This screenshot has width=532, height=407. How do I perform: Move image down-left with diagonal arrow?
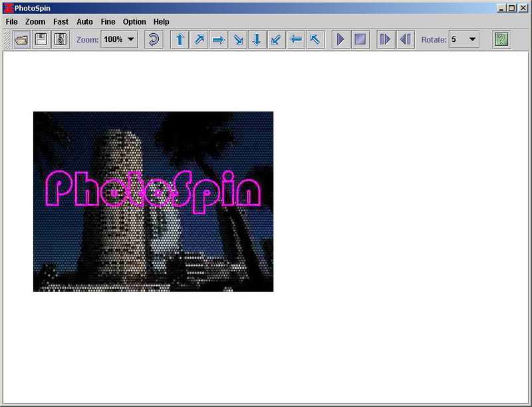[x=277, y=40]
